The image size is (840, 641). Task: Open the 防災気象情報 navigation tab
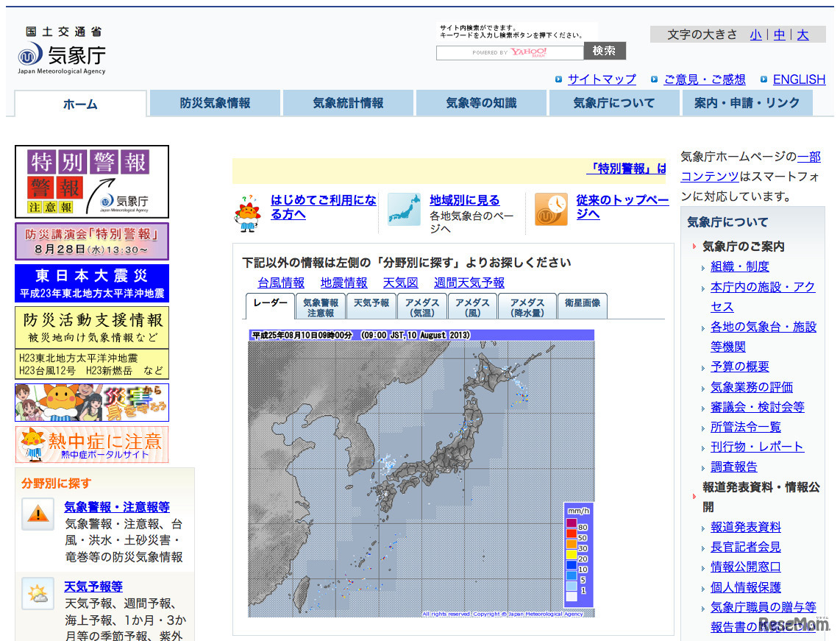click(214, 103)
